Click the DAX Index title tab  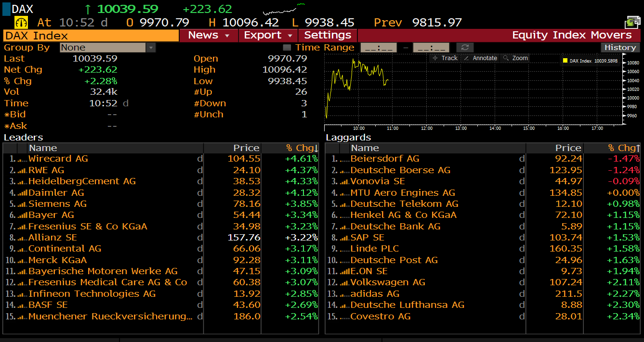pos(91,36)
